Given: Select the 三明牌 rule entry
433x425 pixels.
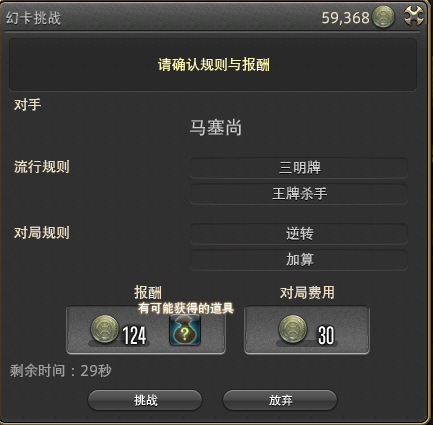Looking at the screenshot, I should (x=299, y=168).
